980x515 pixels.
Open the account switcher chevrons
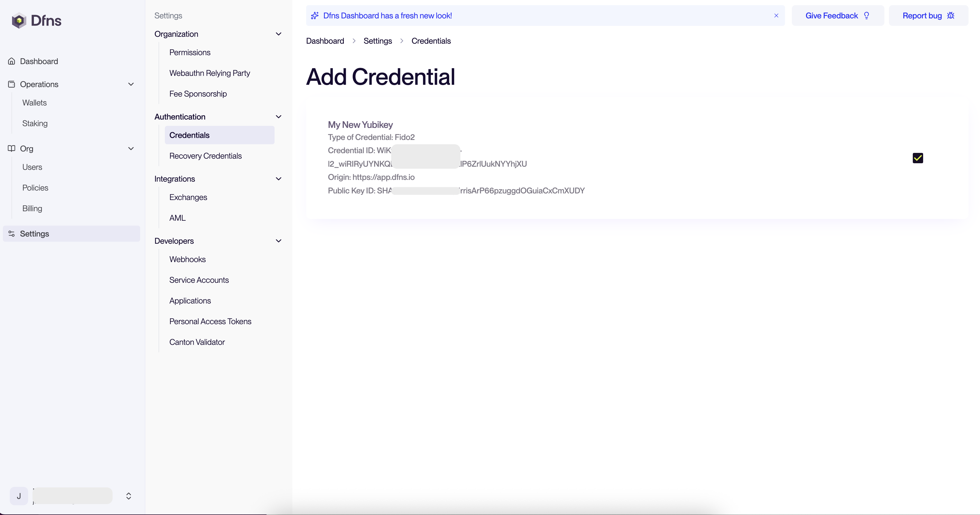(x=129, y=496)
